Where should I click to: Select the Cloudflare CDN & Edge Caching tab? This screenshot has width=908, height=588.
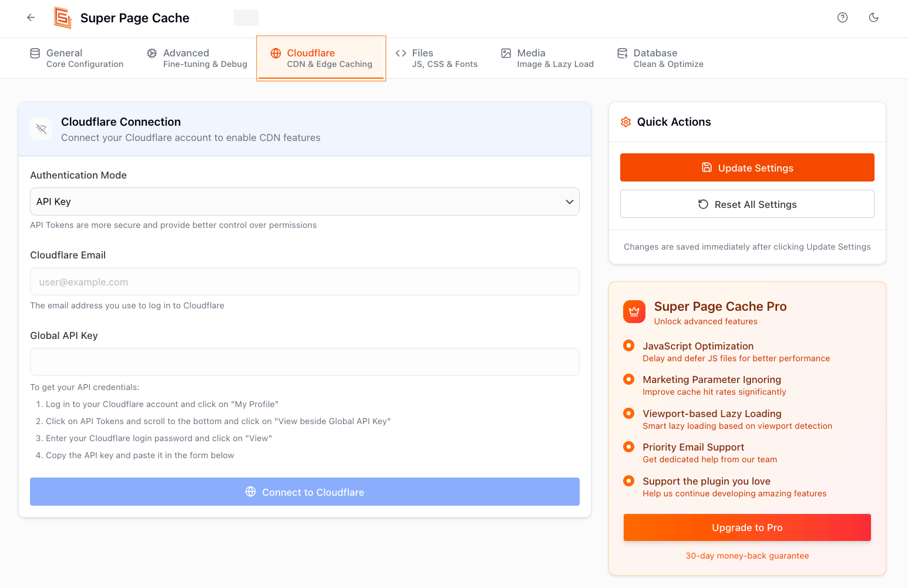coord(321,58)
